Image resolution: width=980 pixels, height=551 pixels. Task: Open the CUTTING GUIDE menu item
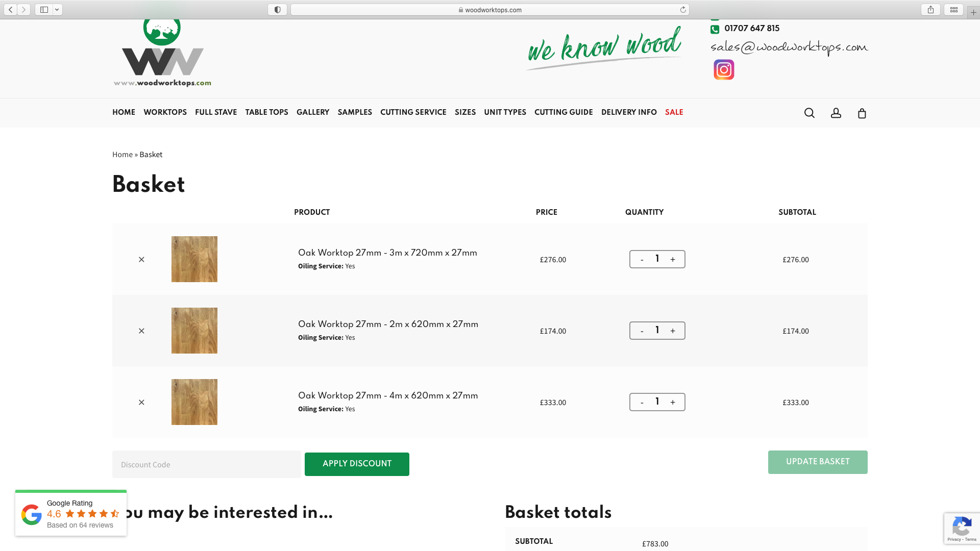click(563, 112)
